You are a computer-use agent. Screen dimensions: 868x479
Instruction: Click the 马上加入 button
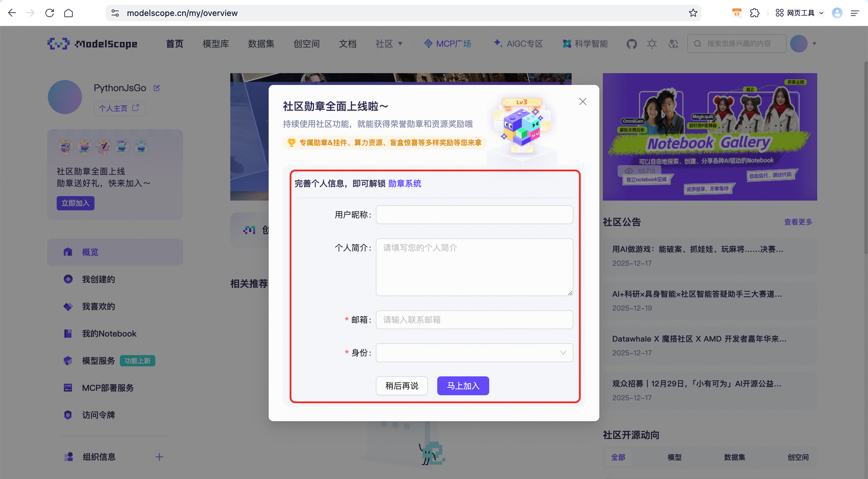tap(463, 386)
